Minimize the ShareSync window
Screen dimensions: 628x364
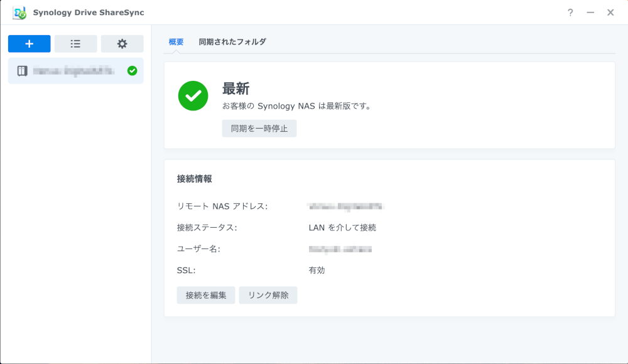pos(590,13)
